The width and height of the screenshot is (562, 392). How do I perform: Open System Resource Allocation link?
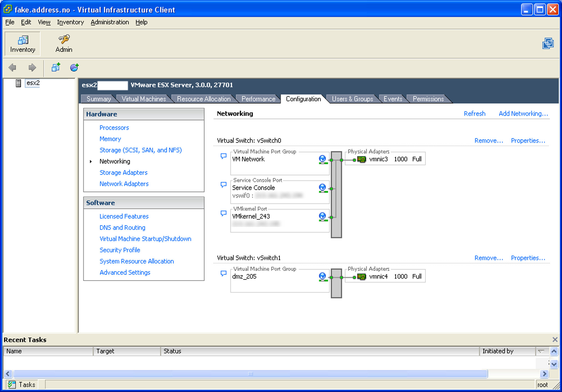137,261
